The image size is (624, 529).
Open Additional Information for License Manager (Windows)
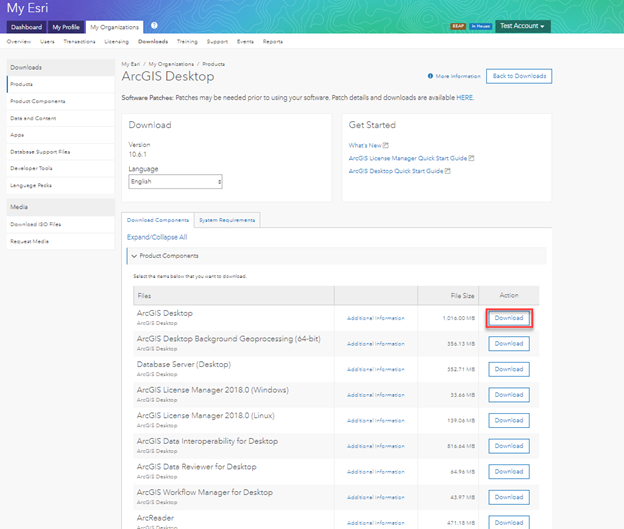point(376,395)
